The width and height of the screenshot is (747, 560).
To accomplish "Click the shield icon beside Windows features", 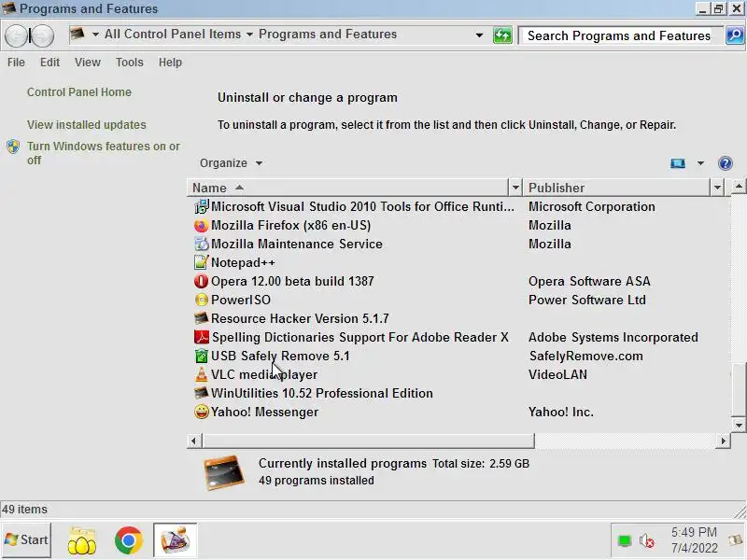I will point(13,147).
